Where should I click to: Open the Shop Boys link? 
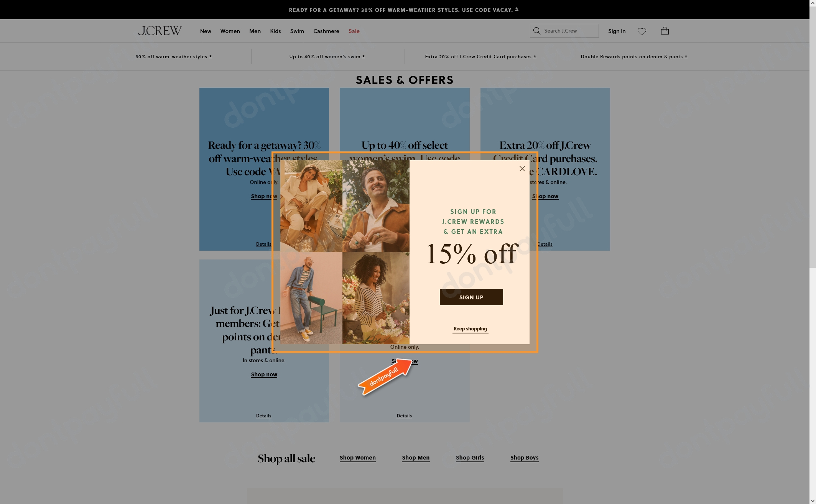coord(525,458)
